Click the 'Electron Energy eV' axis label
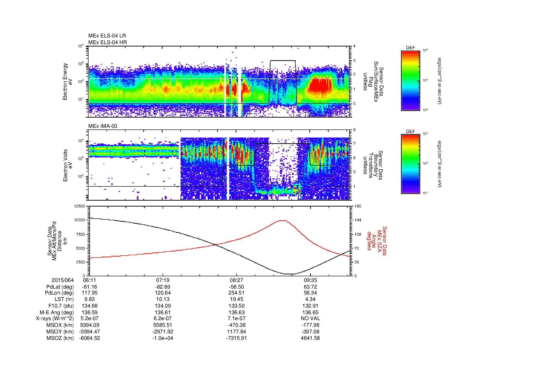The image size is (555, 392). pyautogui.click(x=67, y=82)
